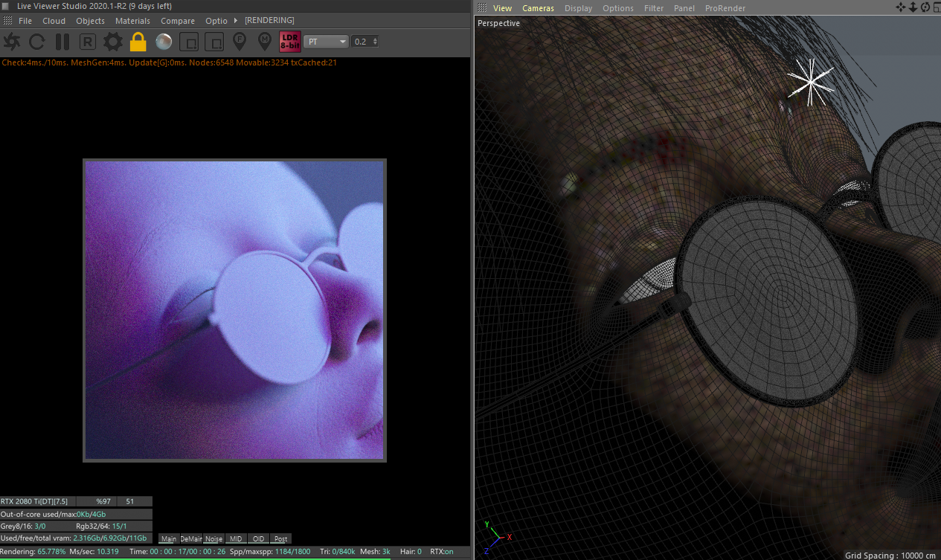Enable material picker M pin icon
Image resolution: width=941 pixels, height=560 pixels.
pyautogui.click(x=264, y=41)
